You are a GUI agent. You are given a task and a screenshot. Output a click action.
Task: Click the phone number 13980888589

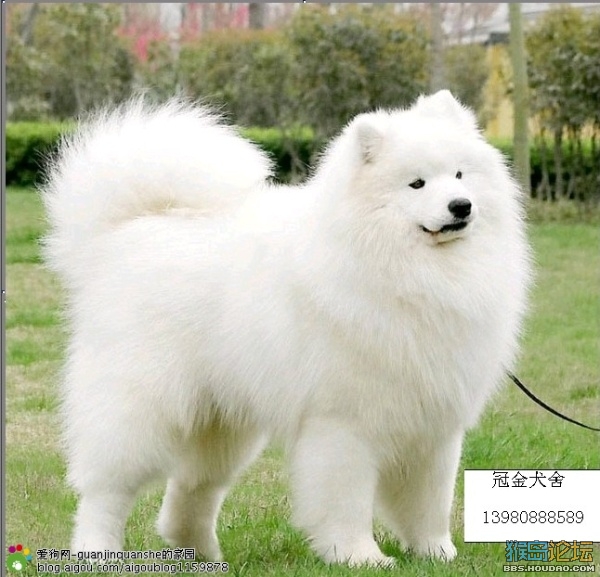533,517
